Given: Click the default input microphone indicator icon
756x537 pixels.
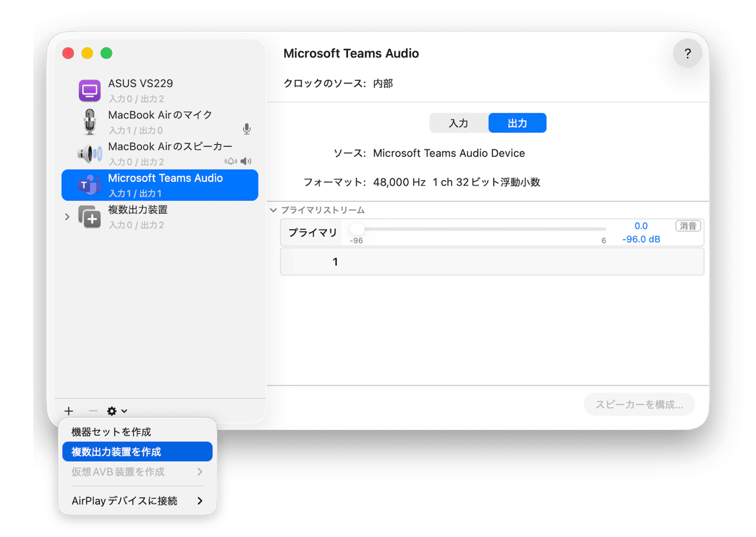Looking at the screenshot, I should coord(247,129).
